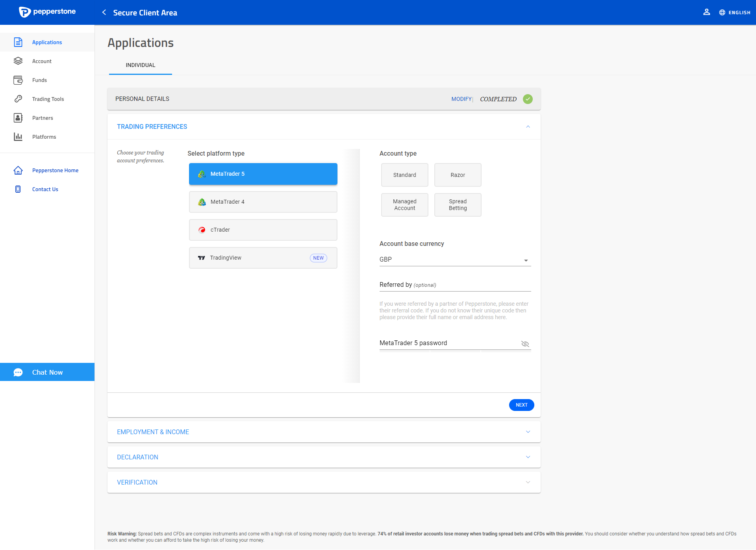
Task: Expand Verification section chevron
Action: 528,482
